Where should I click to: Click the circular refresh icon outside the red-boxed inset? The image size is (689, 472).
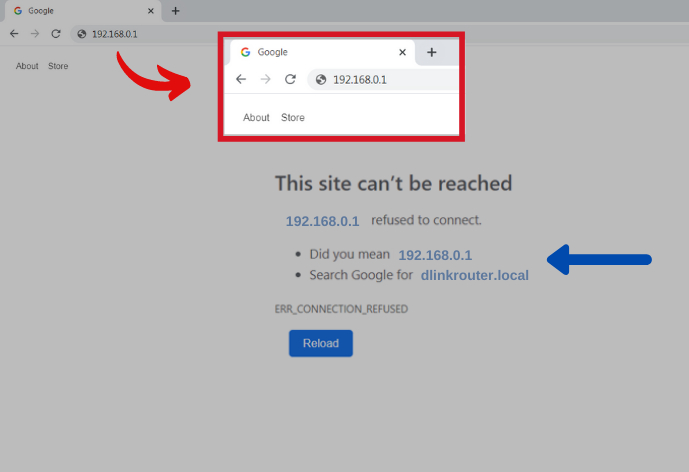coord(56,34)
